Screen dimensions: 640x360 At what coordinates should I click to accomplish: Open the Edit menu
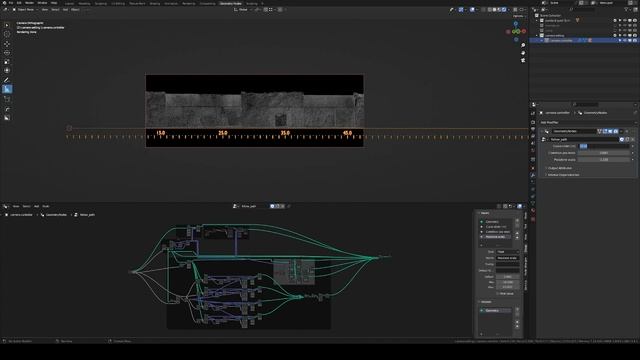tap(19, 3)
